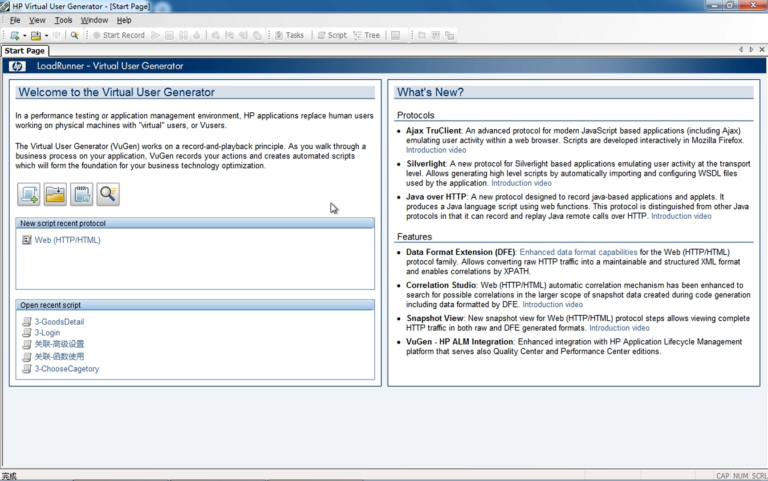
Task: Switch to Script view in toolbar
Action: pyautogui.click(x=332, y=35)
